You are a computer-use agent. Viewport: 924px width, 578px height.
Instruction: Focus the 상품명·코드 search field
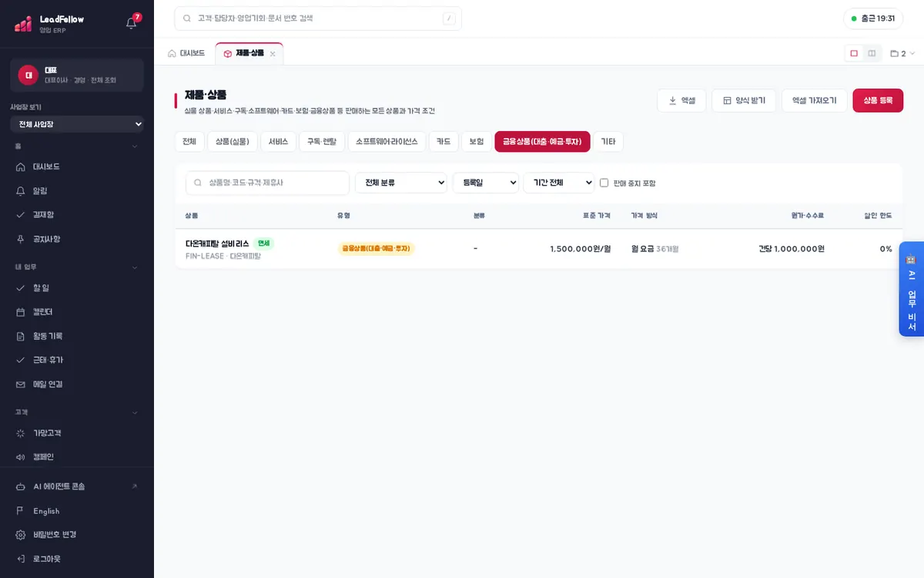[x=267, y=183]
